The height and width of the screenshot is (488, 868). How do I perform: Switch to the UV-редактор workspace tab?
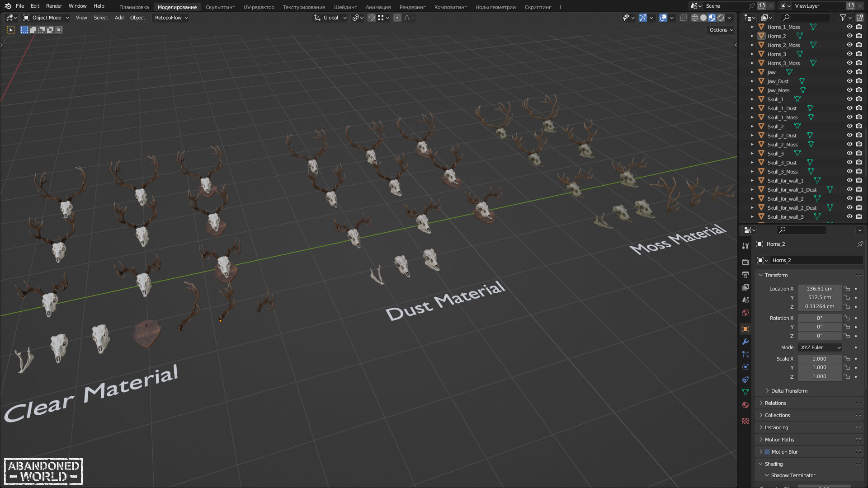pyautogui.click(x=259, y=7)
